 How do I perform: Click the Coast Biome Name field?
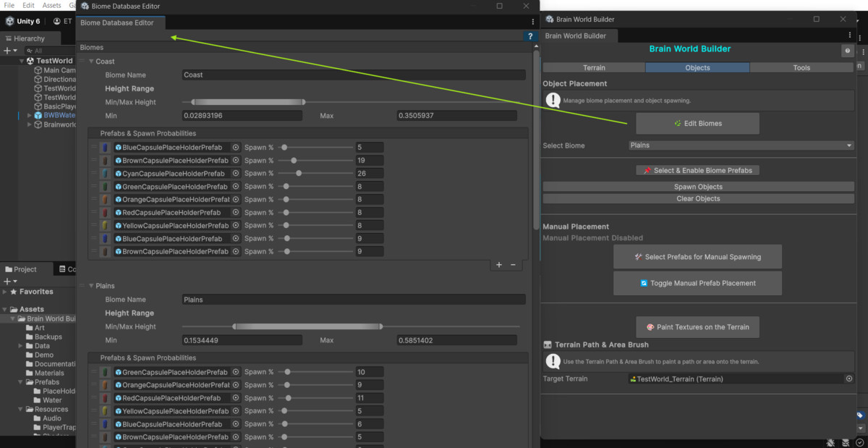click(354, 75)
